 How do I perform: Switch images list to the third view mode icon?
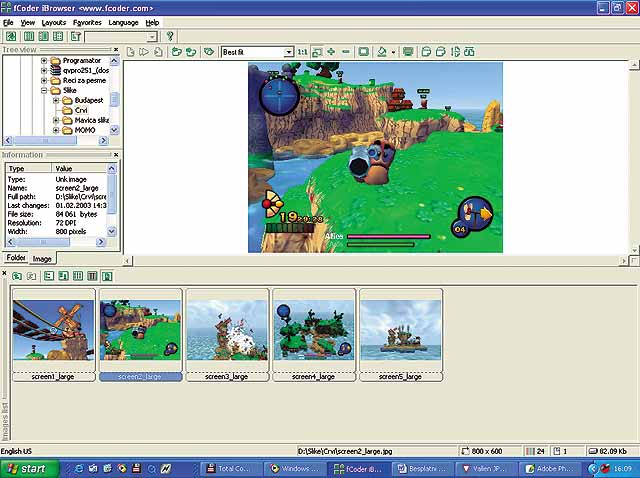click(x=78, y=276)
